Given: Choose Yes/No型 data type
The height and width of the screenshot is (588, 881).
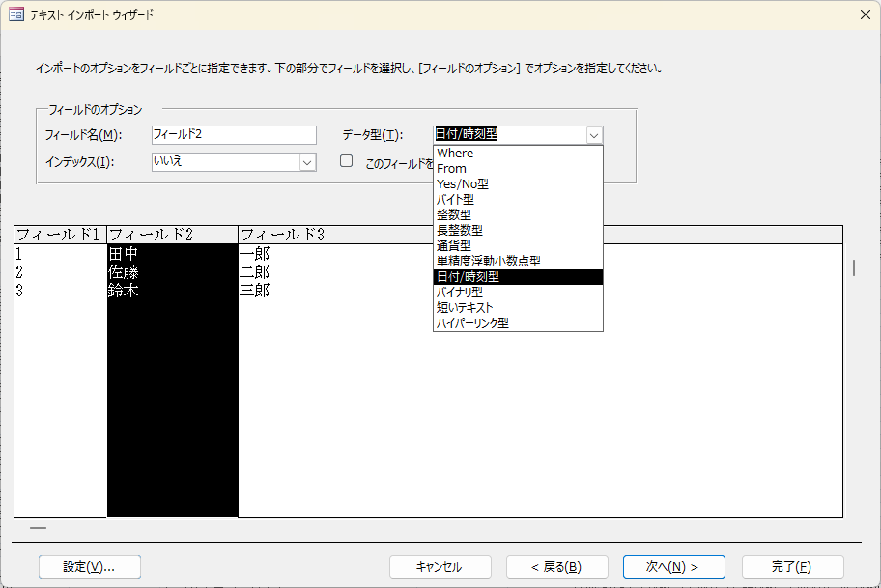Looking at the screenshot, I should click(x=518, y=184).
